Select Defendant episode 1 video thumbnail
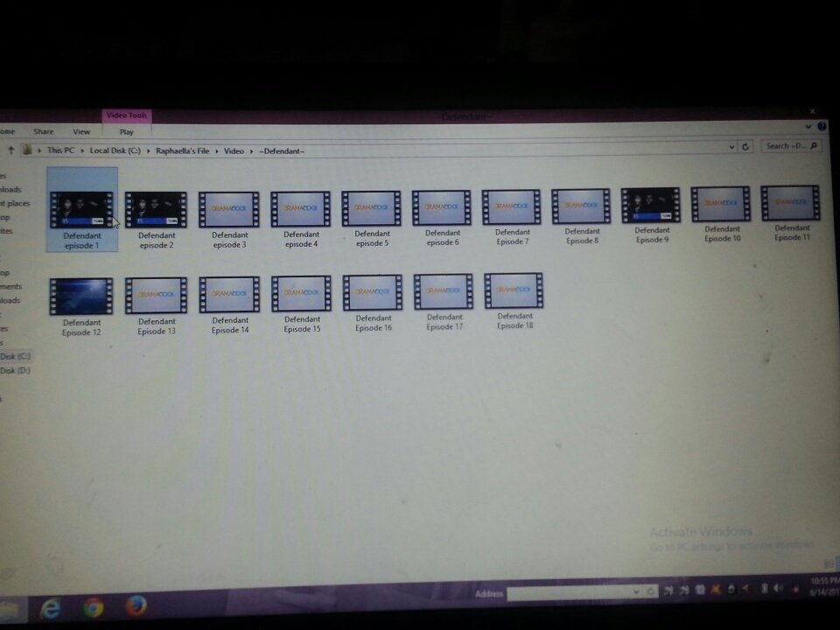 pyautogui.click(x=81, y=209)
